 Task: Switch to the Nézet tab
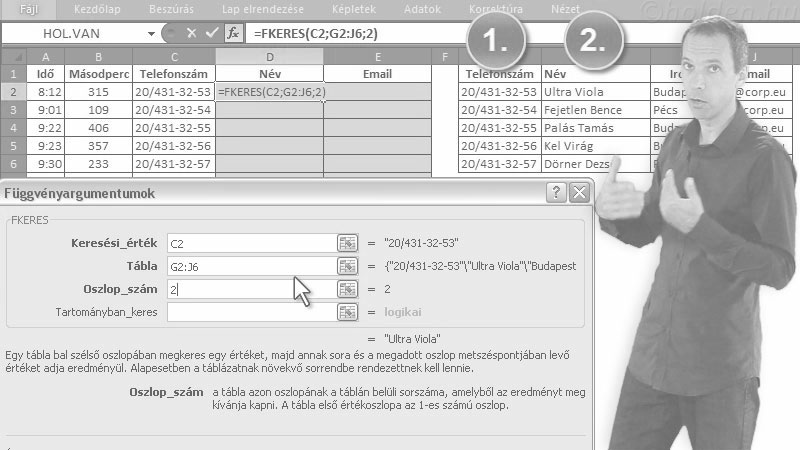pos(565,9)
